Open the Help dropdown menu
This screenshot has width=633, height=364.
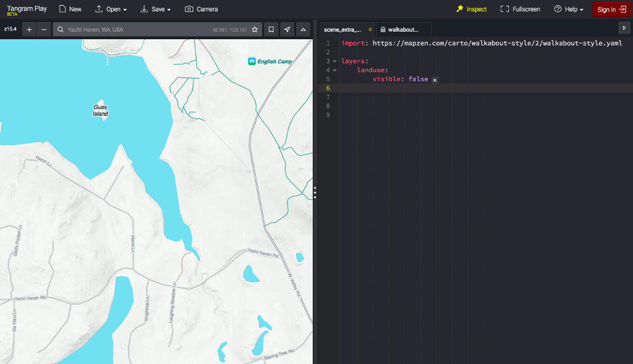[x=568, y=9]
